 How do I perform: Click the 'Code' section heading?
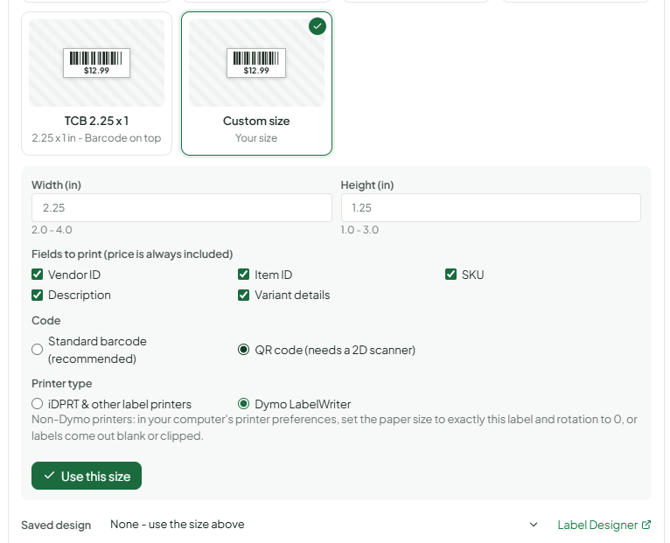pos(46,320)
